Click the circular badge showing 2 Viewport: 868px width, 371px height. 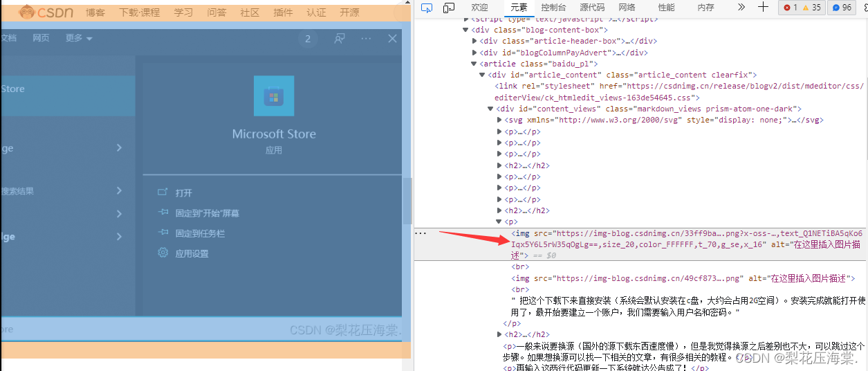tap(308, 39)
